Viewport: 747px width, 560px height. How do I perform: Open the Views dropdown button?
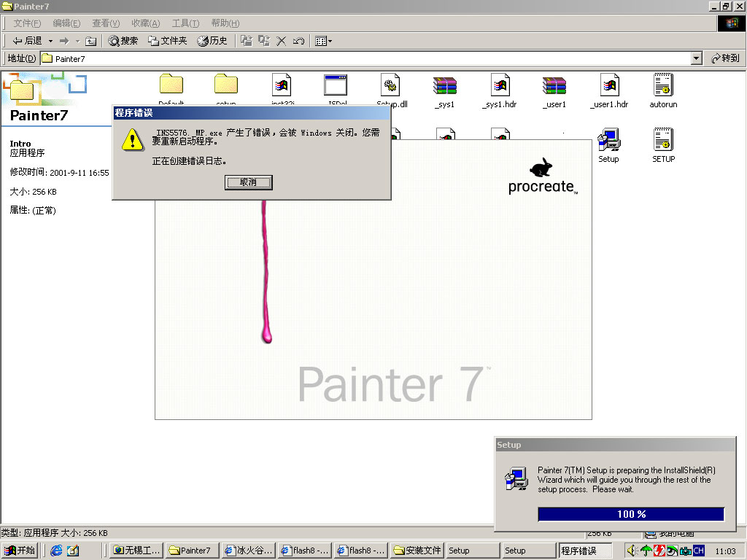(323, 41)
